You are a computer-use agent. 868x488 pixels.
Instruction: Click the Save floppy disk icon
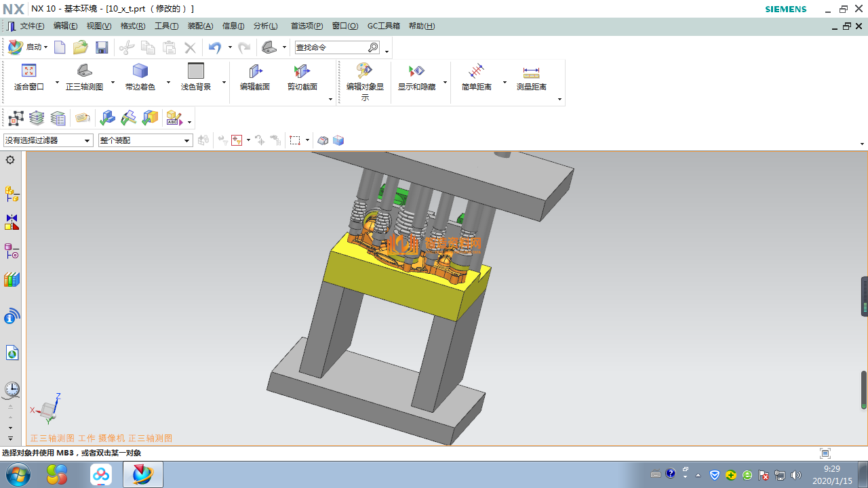tap(102, 47)
